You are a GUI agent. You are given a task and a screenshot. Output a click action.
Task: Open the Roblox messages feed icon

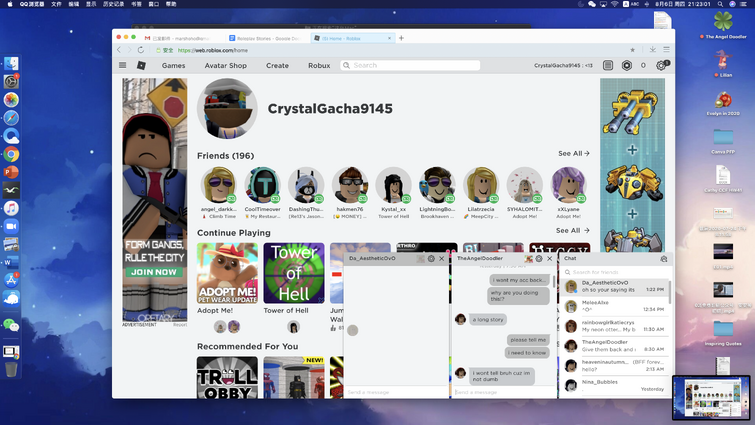pyautogui.click(x=608, y=65)
